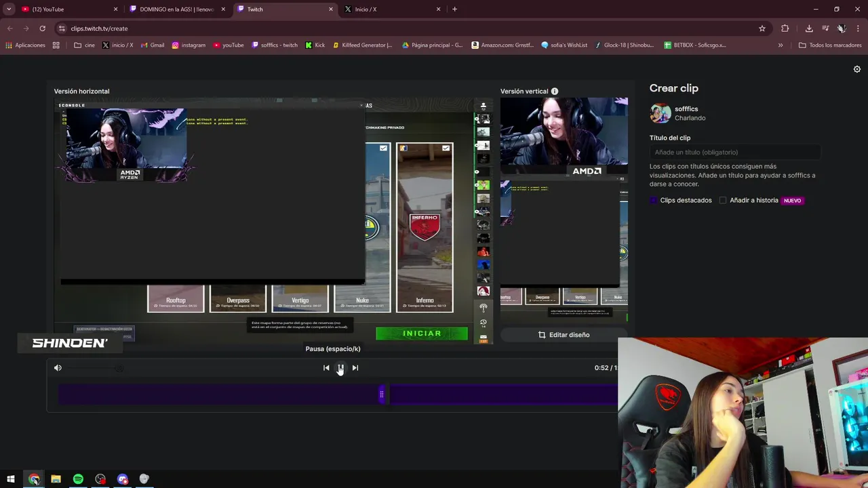Open sofffics - twitch bookmark
Image resolution: width=868 pixels, height=488 pixels.
pos(275,45)
